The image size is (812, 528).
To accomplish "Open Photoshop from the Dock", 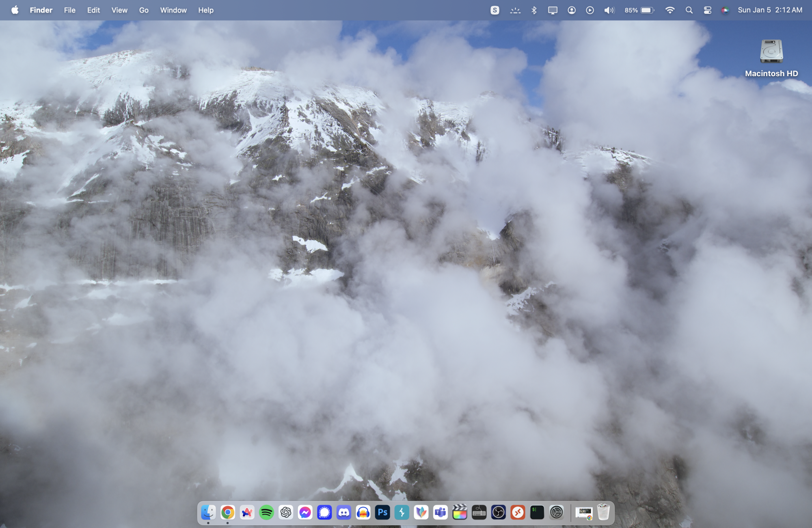I will click(x=382, y=513).
